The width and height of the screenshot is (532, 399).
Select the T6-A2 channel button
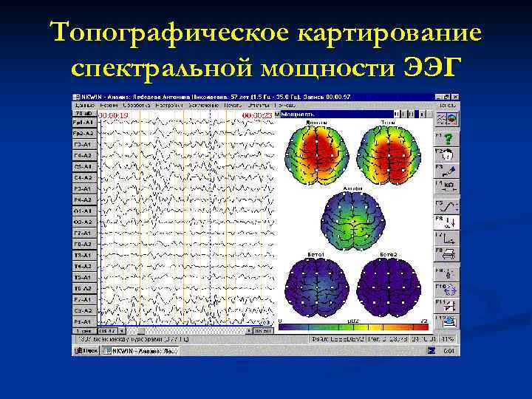(x=84, y=289)
